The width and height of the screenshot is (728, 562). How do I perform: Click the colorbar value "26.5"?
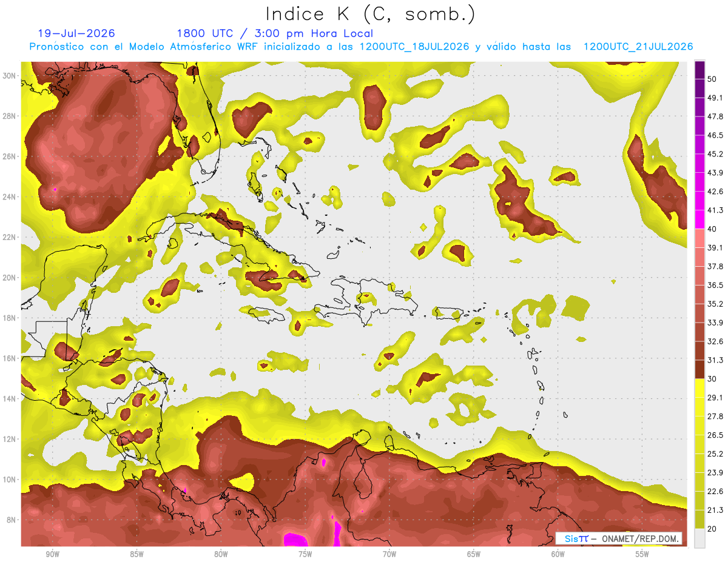pos(716,435)
